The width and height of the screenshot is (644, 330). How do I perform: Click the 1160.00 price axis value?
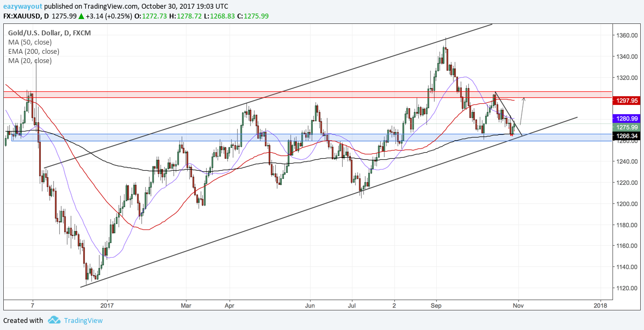[626, 246]
